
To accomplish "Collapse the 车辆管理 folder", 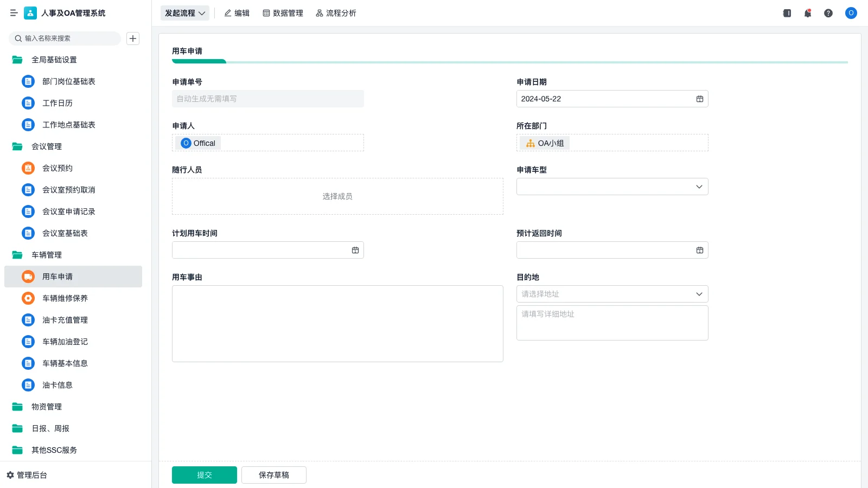I will (47, 255).
